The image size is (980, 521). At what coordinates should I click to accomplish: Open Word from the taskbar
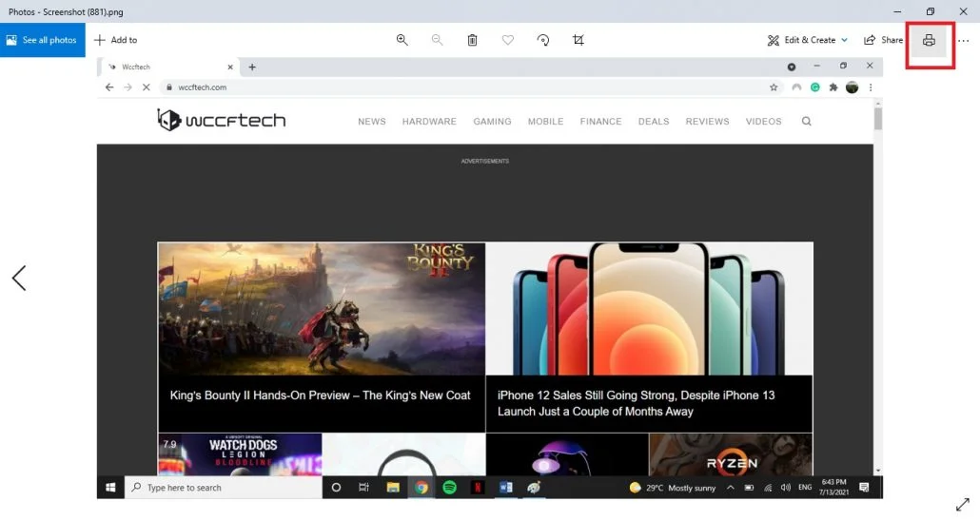coord(505,488)
